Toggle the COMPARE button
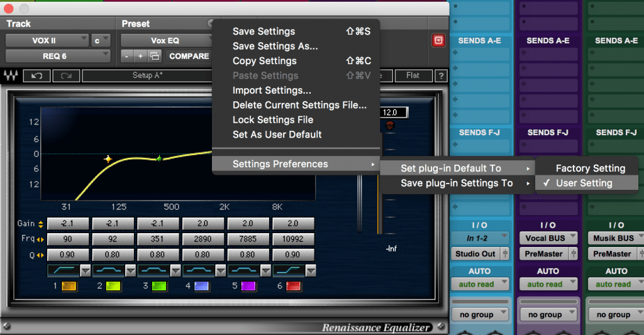Viewport: 644px width, 335px height. pyautogui.click(x=189, y=56)
